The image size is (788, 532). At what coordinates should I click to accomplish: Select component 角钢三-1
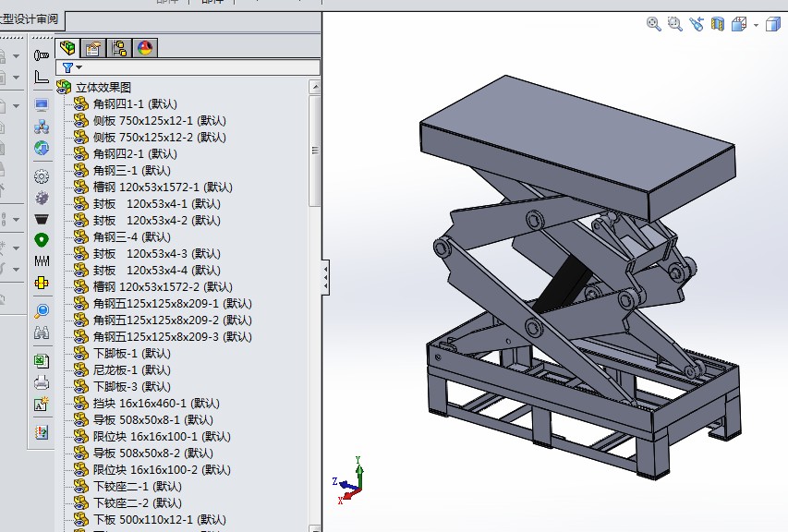coord(132,170)
